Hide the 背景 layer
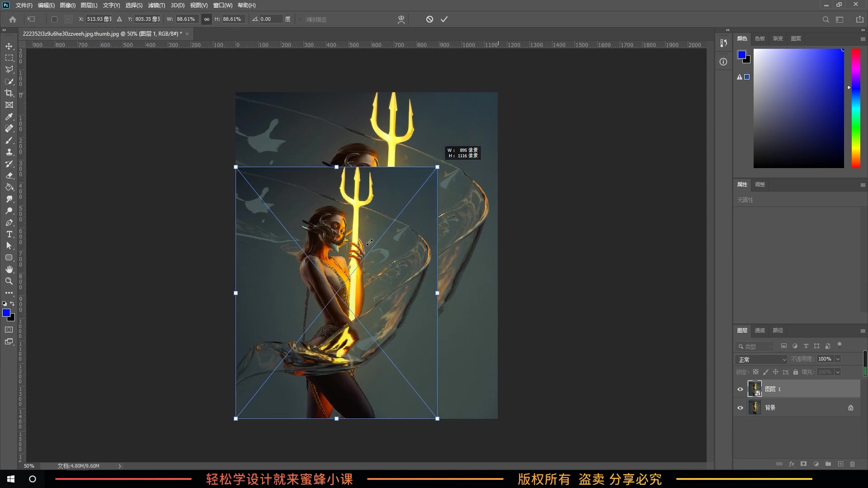The image size is (868, 488). coord(740,408)
